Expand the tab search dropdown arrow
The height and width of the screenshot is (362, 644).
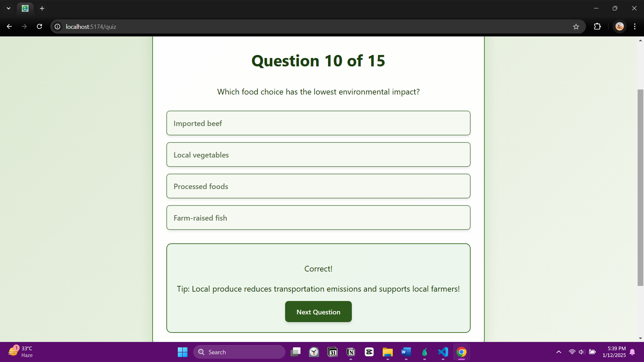pyautogui.click(x=8, y=8)
